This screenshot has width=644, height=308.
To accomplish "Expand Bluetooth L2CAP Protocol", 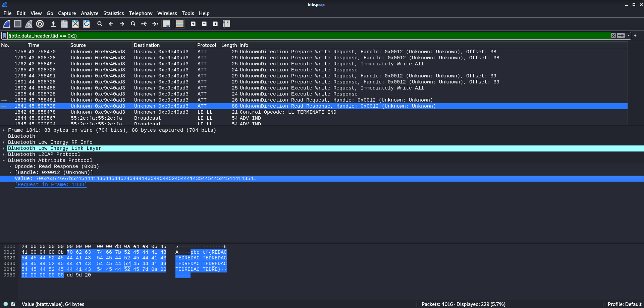I will [x=4, y=155].
